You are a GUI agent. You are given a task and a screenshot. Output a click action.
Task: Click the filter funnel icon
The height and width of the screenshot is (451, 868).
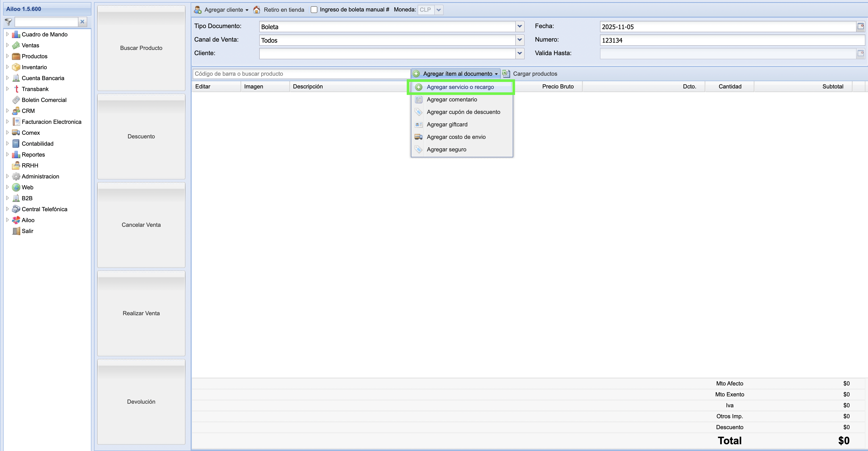[x=8, y=22]
